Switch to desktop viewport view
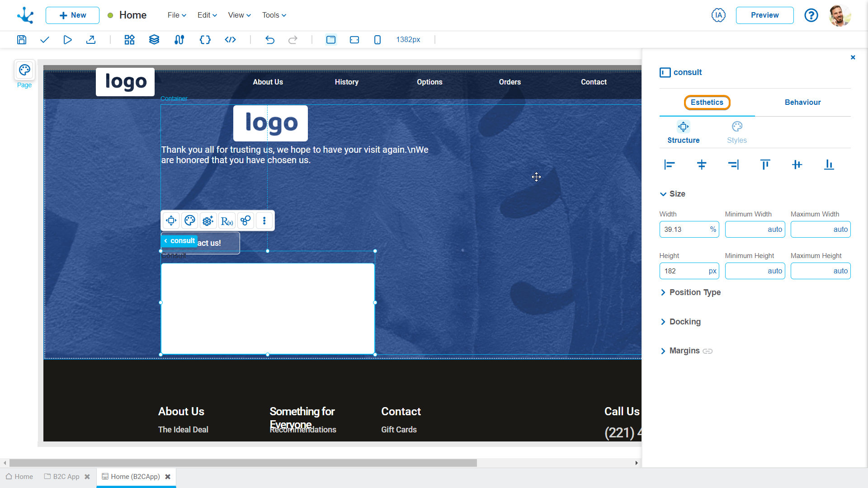868x488 pixels. pyautogui.click(x=331, y=40)
